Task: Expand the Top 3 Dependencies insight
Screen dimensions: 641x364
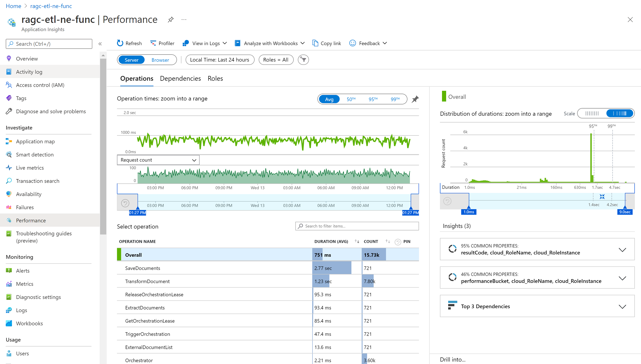Action: (622, 306)
